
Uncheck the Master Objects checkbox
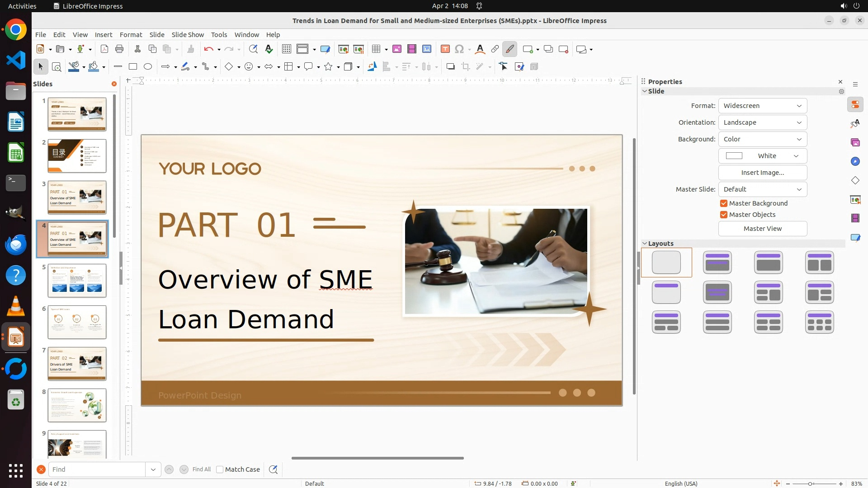[724, 215]
